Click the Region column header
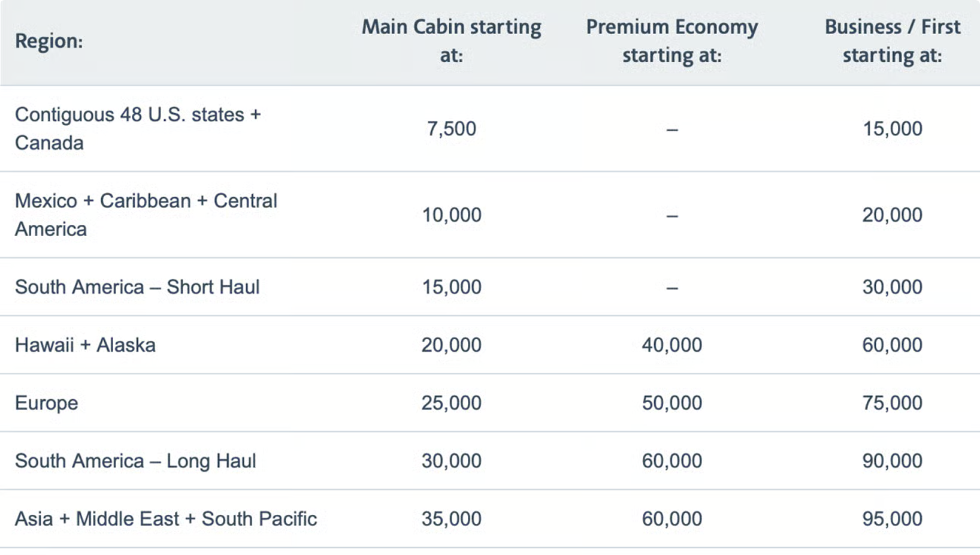This screenshot has height=555, width=980. [x=49, y=41]
